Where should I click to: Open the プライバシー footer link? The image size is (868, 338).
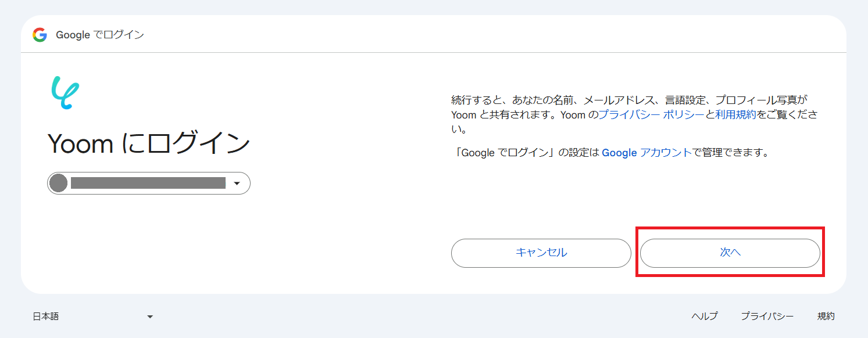(767, 317)
